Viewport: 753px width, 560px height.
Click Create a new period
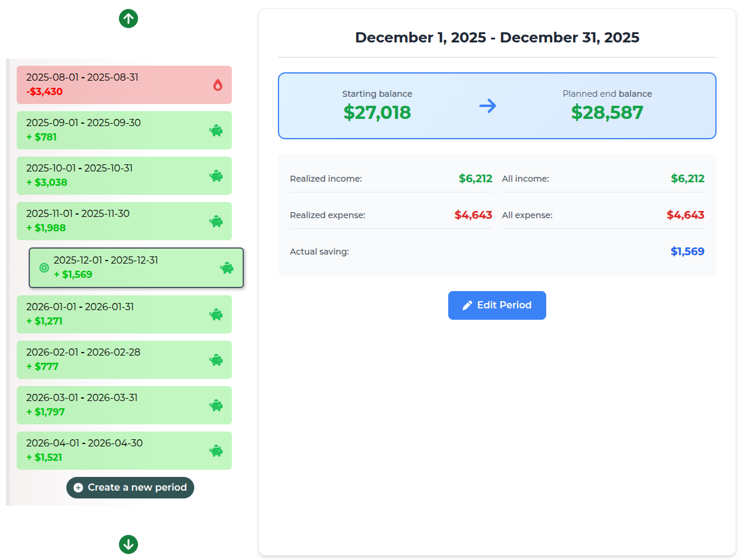(x=130, y=488)
